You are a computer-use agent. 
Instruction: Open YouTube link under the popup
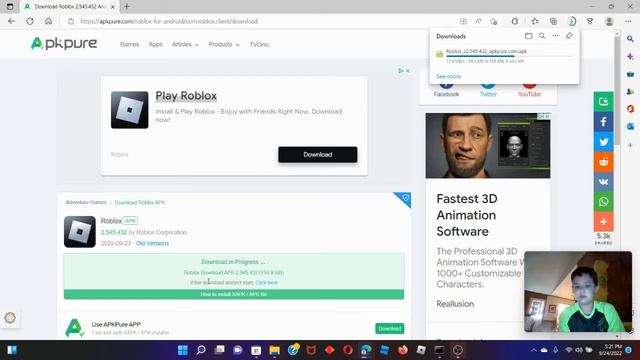point(529,94)
